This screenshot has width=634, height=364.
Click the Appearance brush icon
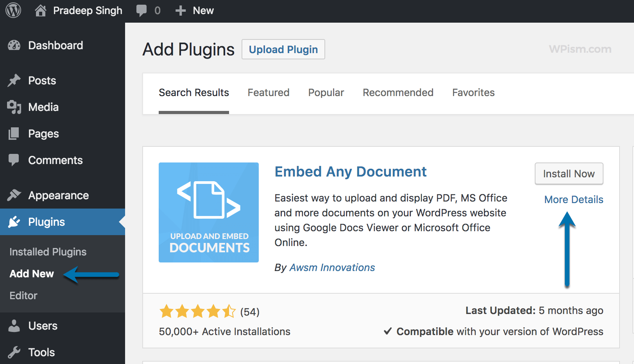coord(14,195)
